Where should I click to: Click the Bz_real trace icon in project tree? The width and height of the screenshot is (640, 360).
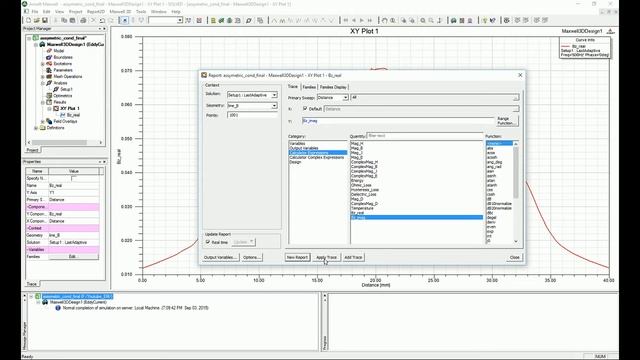point(62,115)
